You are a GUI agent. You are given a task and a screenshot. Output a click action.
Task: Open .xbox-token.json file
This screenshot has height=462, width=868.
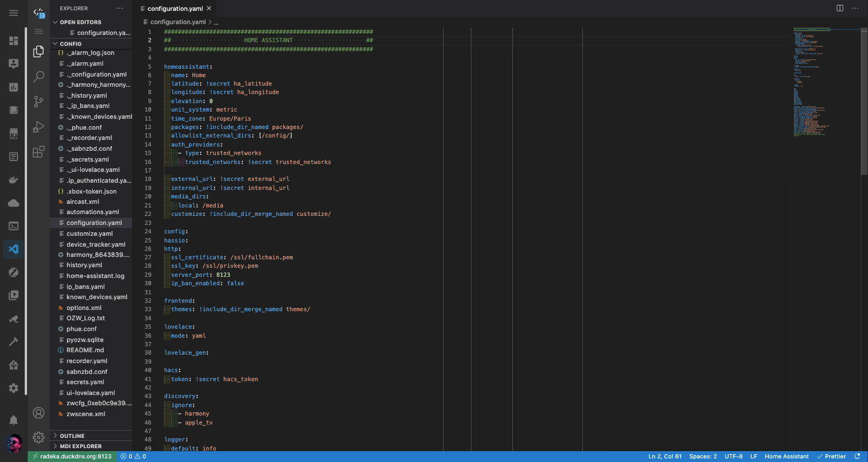[91, 191]
